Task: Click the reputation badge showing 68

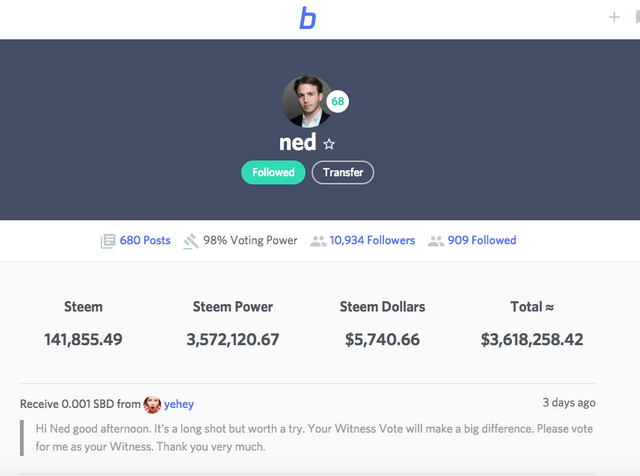Action: 338,102
